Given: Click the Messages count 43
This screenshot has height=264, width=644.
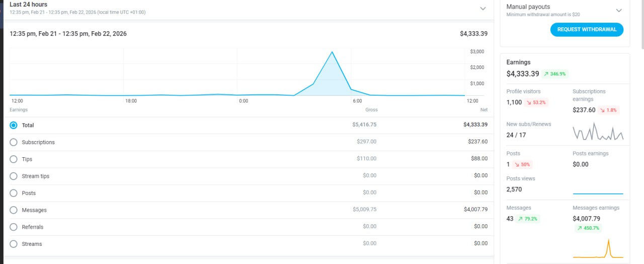Looking at the screenshot, I should pos(510,219).
